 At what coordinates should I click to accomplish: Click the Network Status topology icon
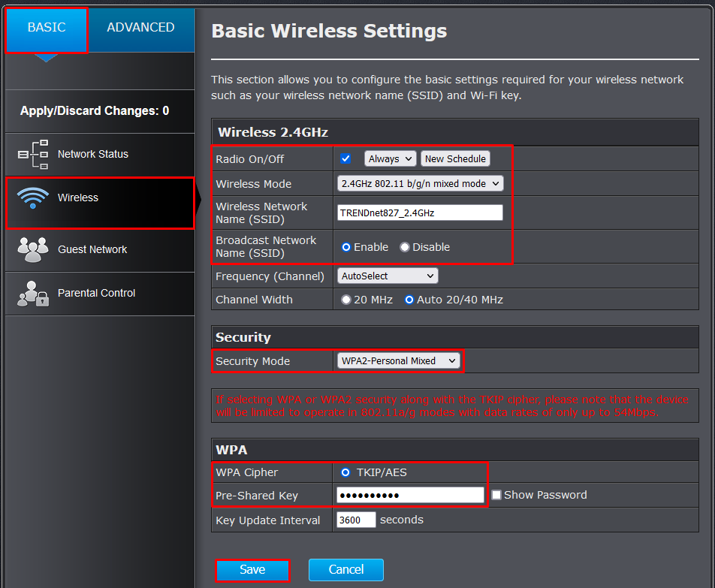[32, 154]
